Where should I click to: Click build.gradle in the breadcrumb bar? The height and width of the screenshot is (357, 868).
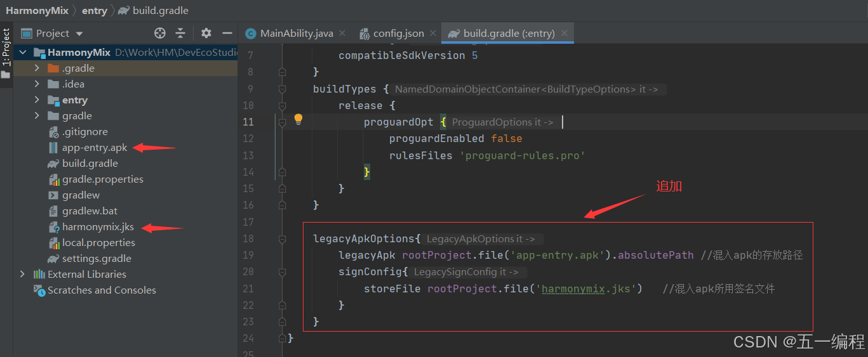coord(161,10)
